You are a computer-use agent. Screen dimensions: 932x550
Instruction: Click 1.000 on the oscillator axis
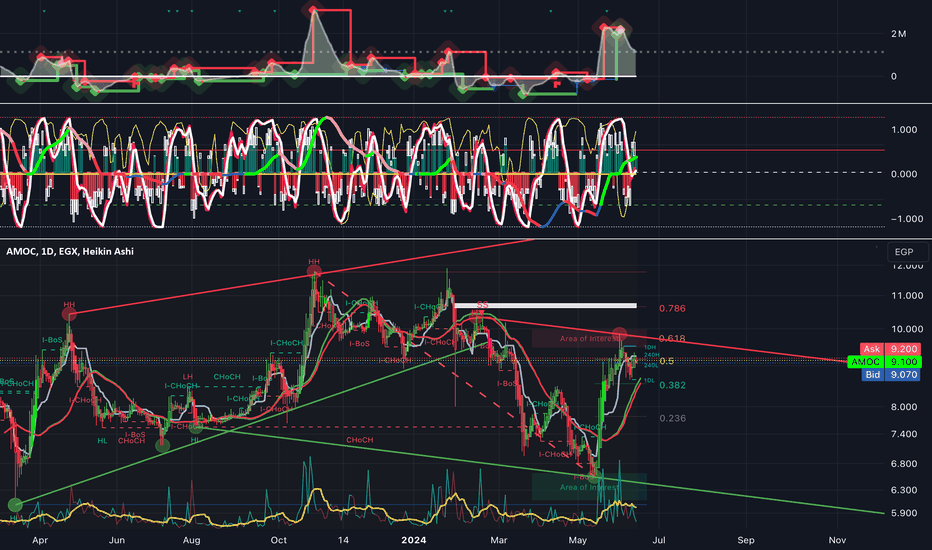[x=903, y=130]
